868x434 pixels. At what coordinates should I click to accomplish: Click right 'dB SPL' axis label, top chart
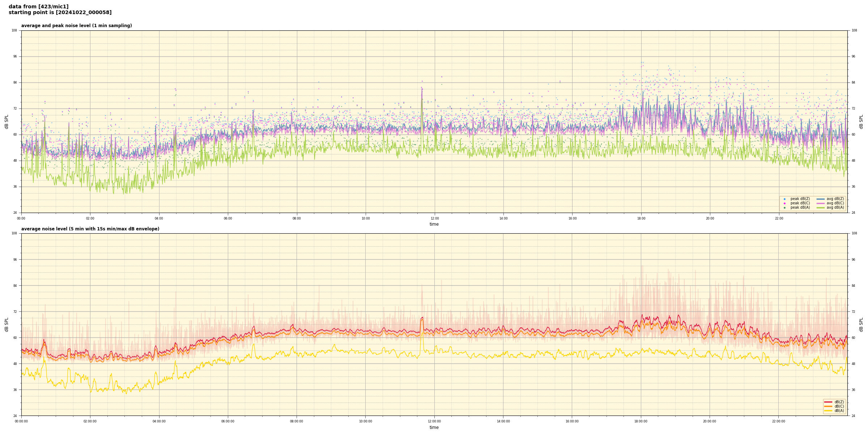pyautogui.click(x=861, y=122)
